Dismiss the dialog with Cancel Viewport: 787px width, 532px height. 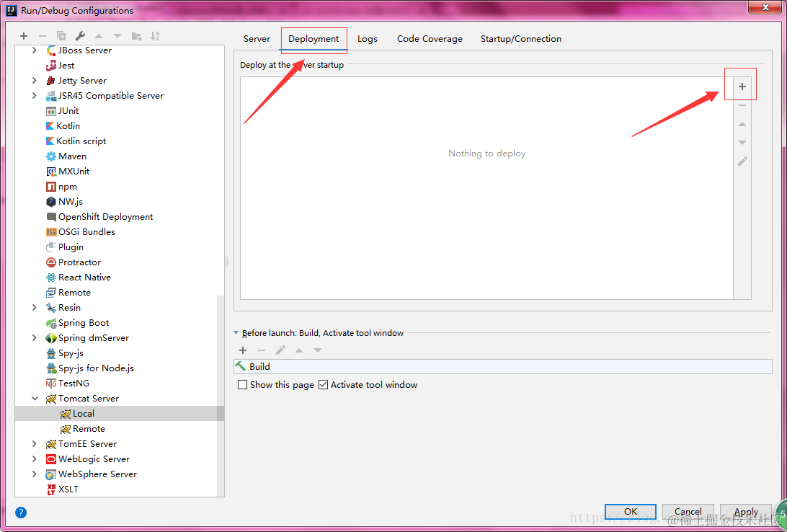[x=688, y=512]
